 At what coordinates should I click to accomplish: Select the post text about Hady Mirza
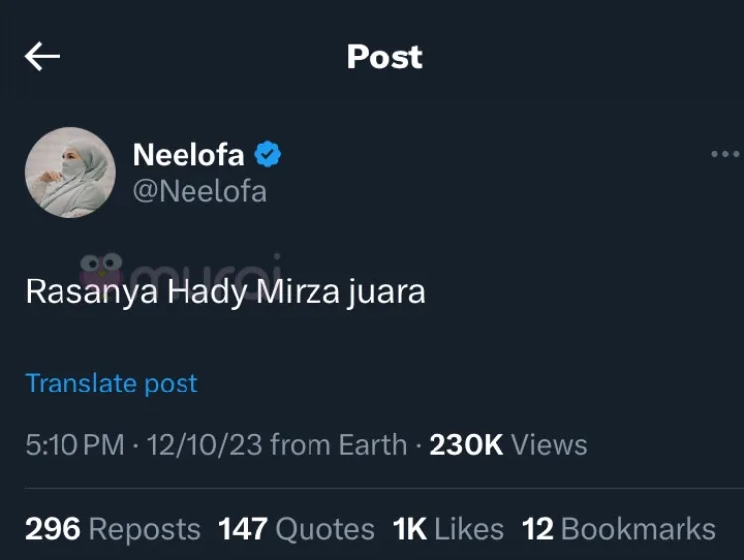pyautogui.click(x=224, y=292)
